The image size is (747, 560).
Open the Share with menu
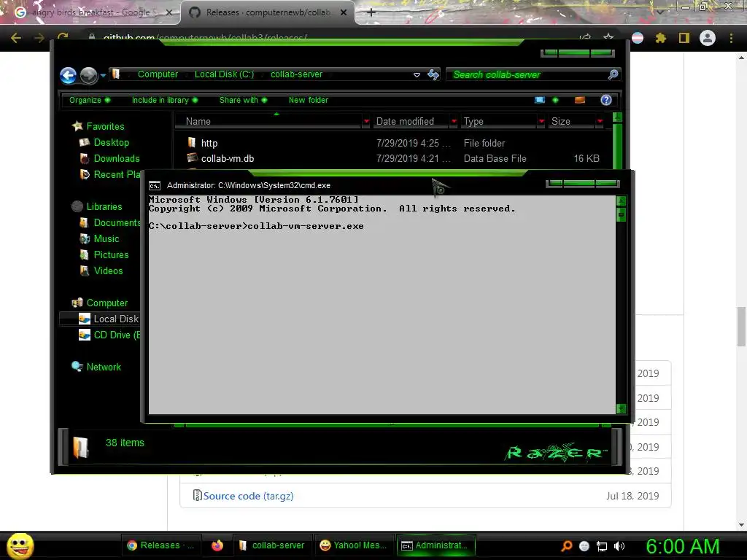coord(243,100)
